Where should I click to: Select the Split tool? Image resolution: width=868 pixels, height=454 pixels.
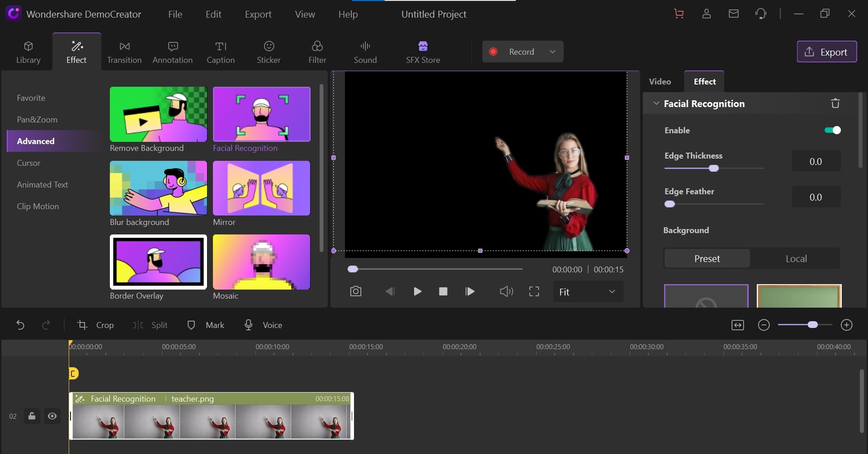pos(150,325)
